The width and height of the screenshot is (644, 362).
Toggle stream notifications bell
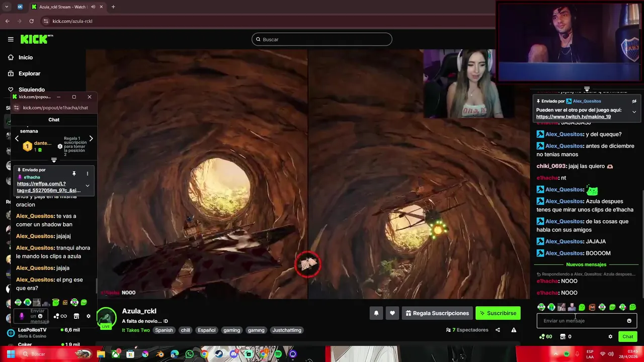[x=376, y=313]
